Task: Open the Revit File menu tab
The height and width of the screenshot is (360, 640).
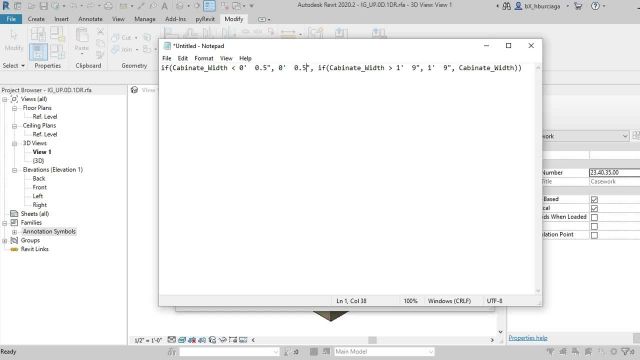Action: click(x=11, y=19)
